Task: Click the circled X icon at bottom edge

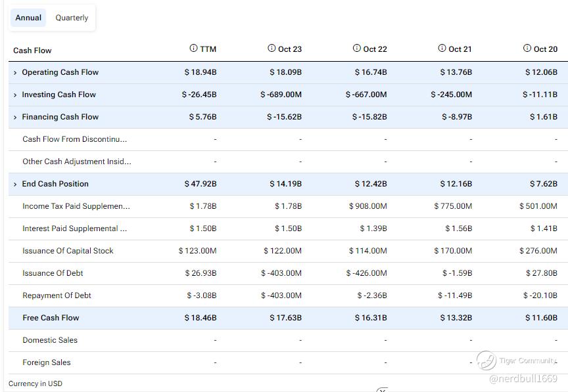Action: point(382,390)
